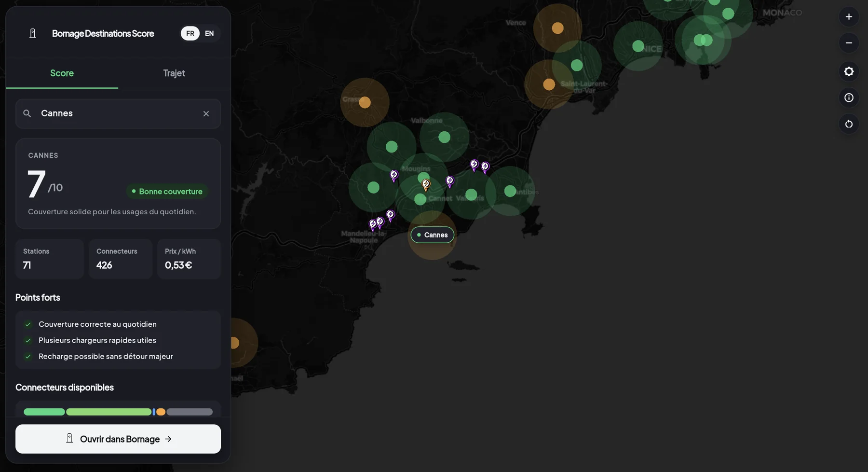868x472 pixels.
Task: Click the green dot at Antibes
Action: [510, 191]
